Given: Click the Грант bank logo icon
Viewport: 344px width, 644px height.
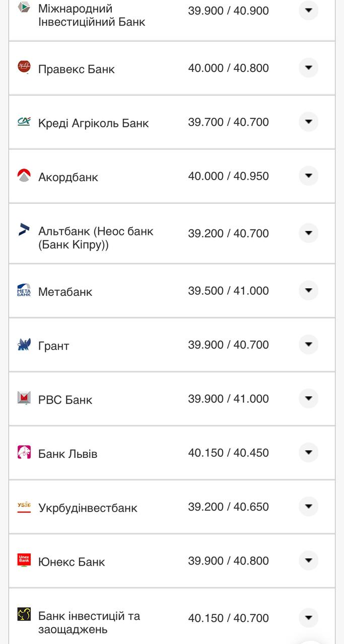Looking at the screenshot, I should coord(24,345).
